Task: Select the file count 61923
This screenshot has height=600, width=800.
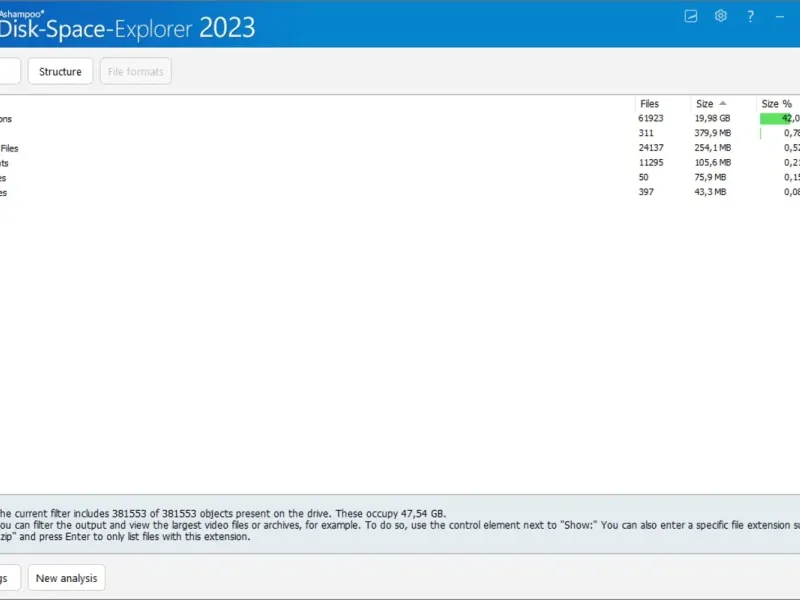Action: point(651,118)
